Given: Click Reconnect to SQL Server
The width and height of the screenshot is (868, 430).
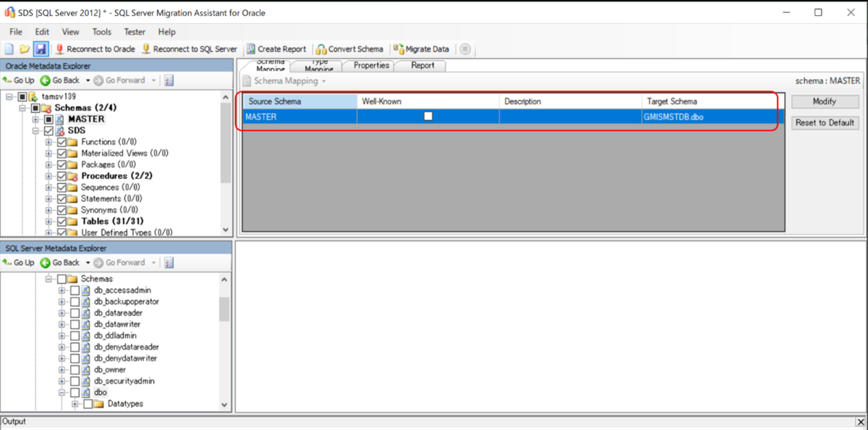Looking at the screenshot, I should [189, 49].
